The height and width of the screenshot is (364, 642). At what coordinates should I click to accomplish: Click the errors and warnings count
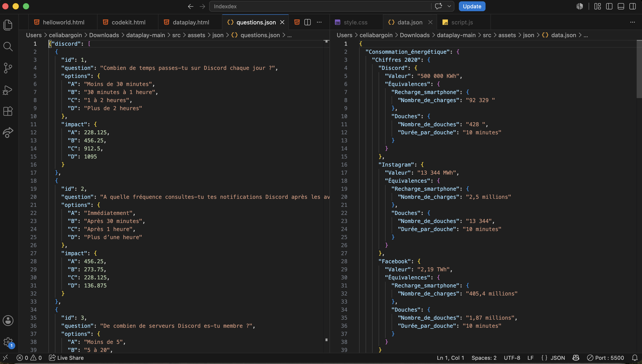click(29, 358)
